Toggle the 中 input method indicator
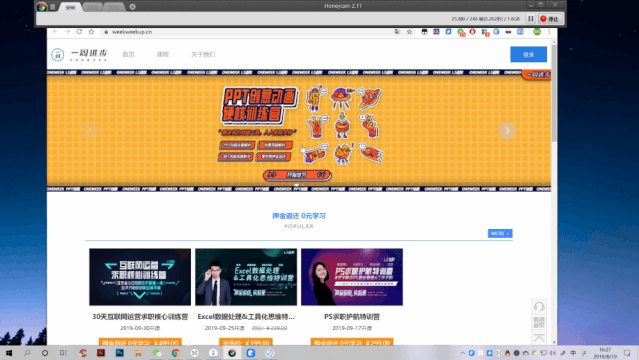Screen dimensions: 639x360 tap(573, 353)
